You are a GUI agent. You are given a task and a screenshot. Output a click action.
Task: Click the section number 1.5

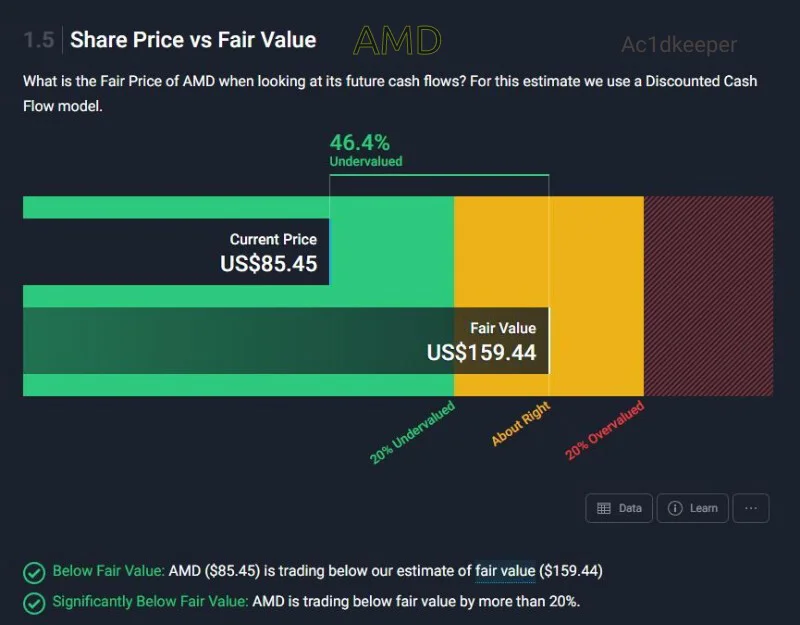tap(39, 40)
